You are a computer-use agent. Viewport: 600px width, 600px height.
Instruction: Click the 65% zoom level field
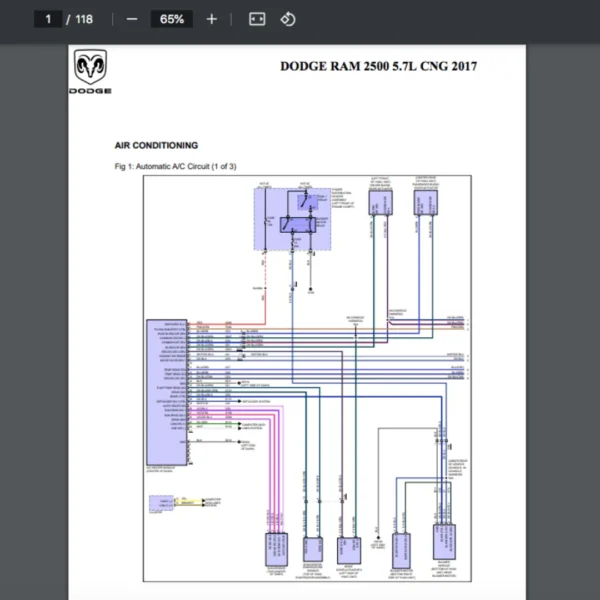(171, 19)
